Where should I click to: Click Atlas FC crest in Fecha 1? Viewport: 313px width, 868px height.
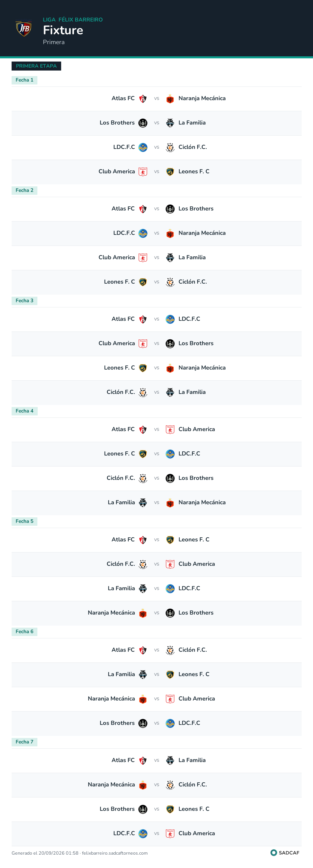(143, 99)
